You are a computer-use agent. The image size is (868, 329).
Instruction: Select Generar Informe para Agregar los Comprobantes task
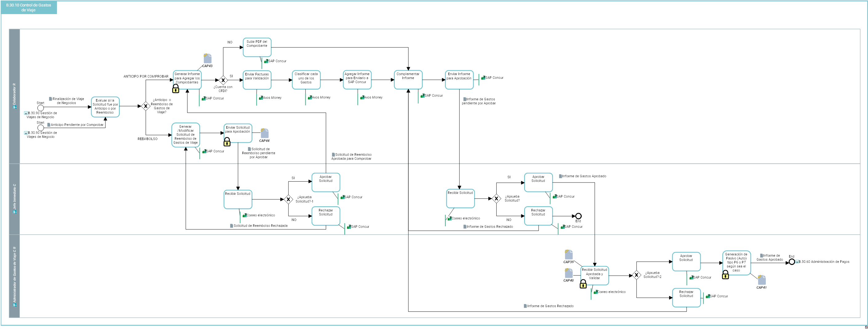(187, 80)
